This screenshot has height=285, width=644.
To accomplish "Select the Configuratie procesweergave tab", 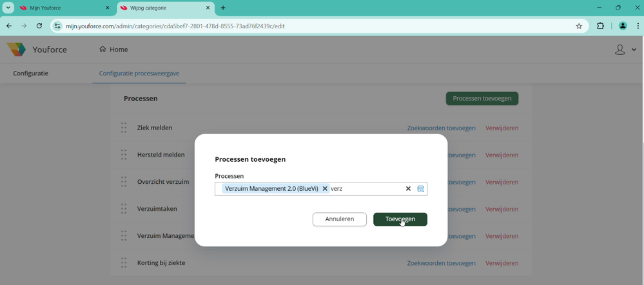I will tap(139, 74).
